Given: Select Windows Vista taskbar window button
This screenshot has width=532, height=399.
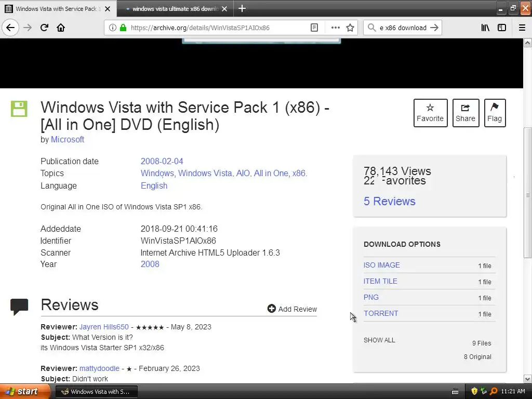Looking at the screenshot, I should (x=96, y=392).
